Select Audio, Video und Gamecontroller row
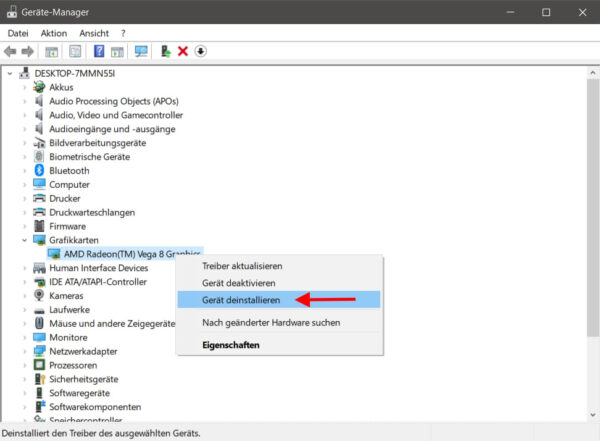Viewport: 600px width, 441px height. tap(116, 115)
